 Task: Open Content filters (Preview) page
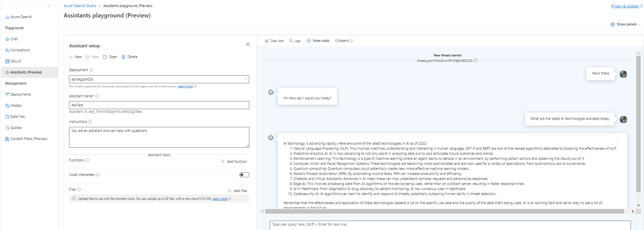coord(26,139)
